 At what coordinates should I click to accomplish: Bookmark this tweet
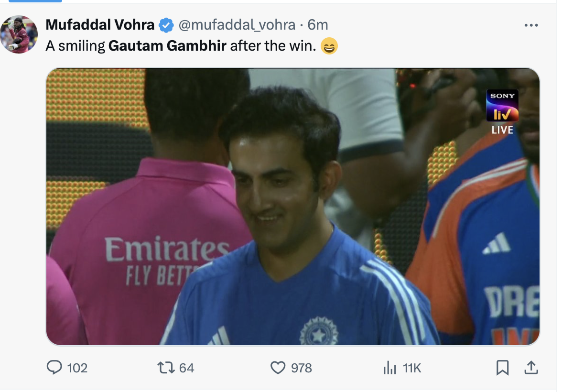coord(502,367)
